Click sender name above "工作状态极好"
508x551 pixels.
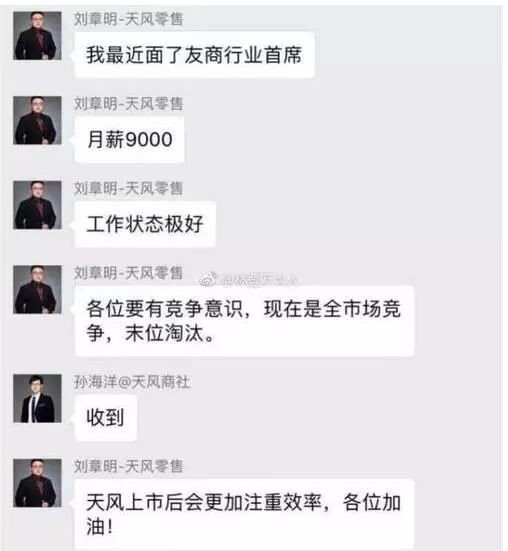click(x=128, y=188)
